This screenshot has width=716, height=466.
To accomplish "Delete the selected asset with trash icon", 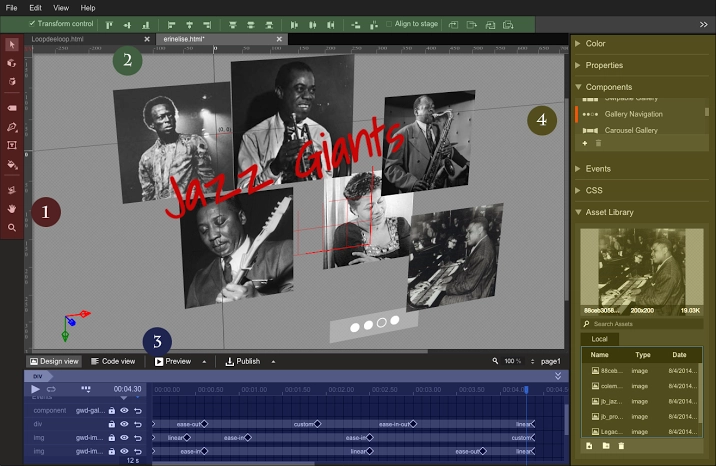I will pos(621,446).
